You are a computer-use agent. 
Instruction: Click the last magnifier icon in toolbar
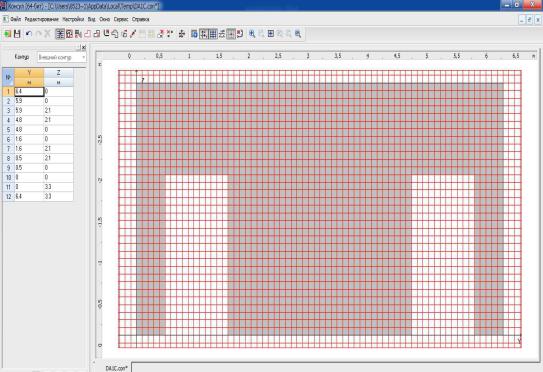(x=298, y=34)
